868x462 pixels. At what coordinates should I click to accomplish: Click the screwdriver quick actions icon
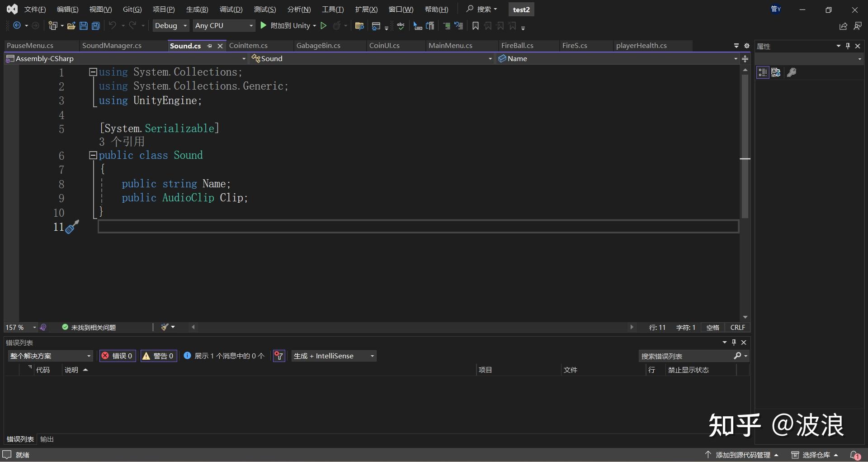pos(72,227)
